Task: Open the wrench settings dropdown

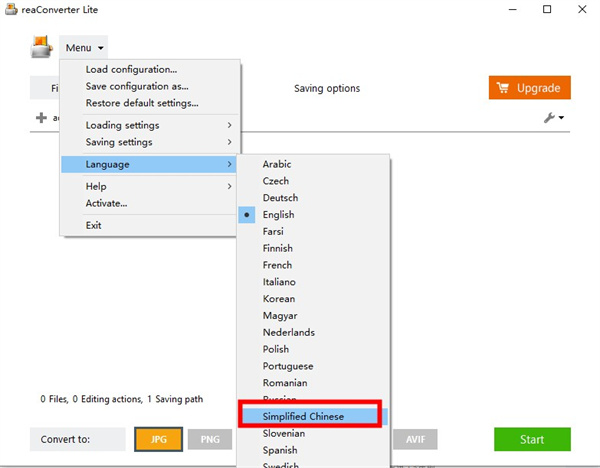Action: [x=554, y=117]
